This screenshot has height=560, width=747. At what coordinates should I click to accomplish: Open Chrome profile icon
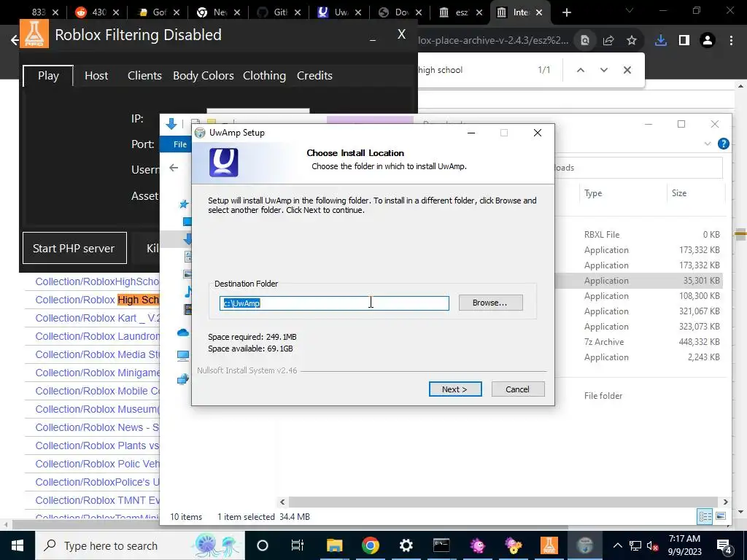click(708, 41)
